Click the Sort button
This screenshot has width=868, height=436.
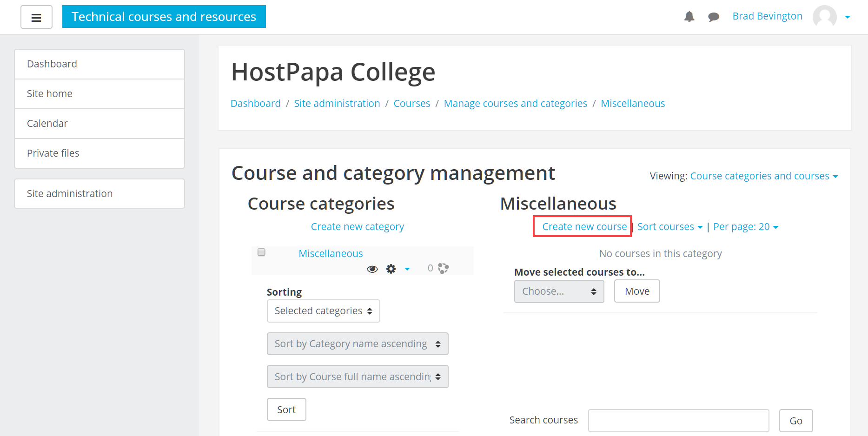[x=286, y=410]
